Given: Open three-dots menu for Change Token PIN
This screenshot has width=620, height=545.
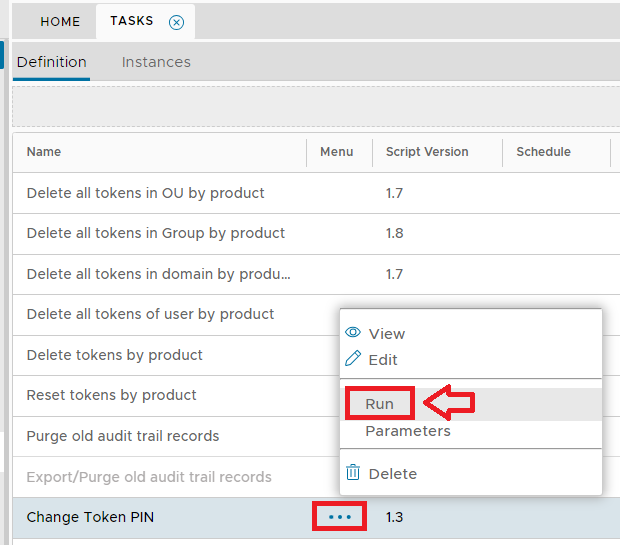Looking at the screenshot, I should click(x=340, y=517).
